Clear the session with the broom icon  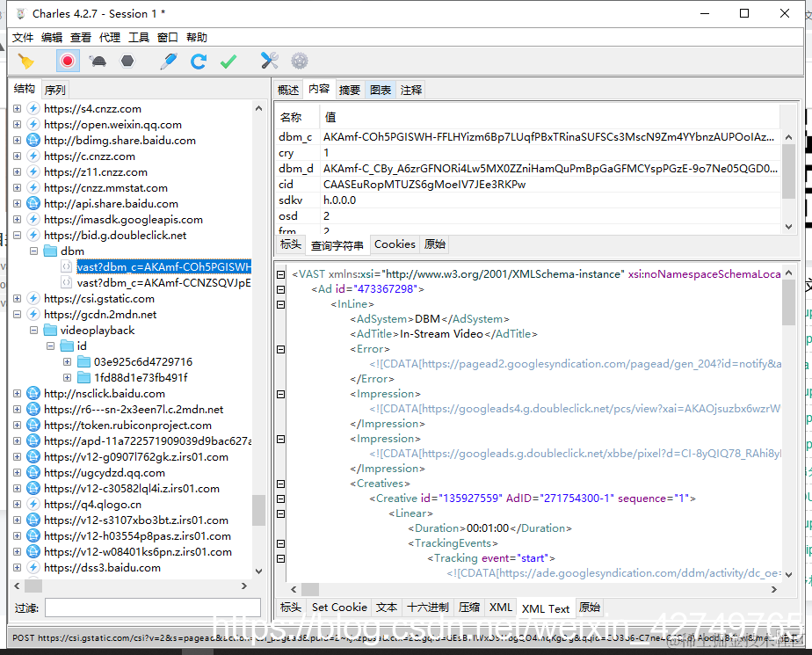(x=25, y=62)
